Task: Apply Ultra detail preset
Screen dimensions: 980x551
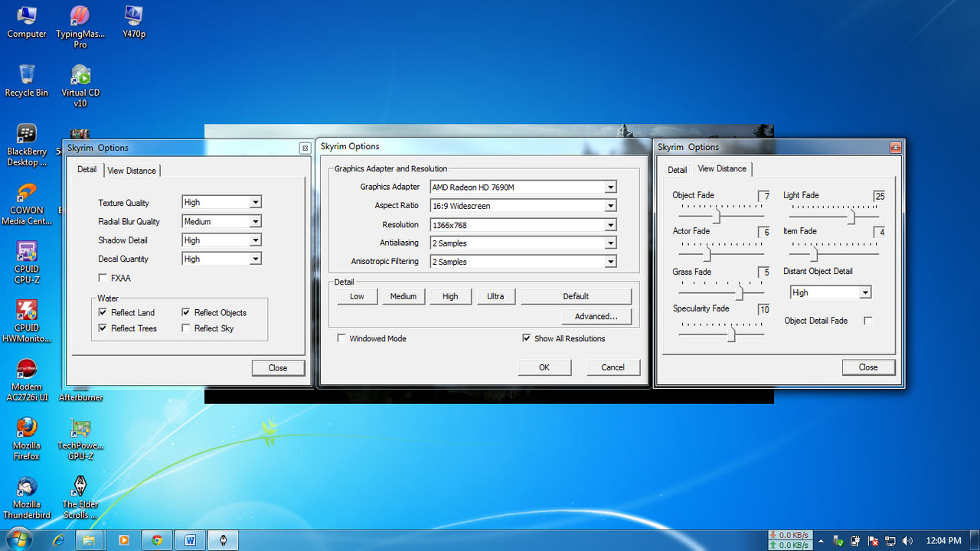Action: [496, 296]
